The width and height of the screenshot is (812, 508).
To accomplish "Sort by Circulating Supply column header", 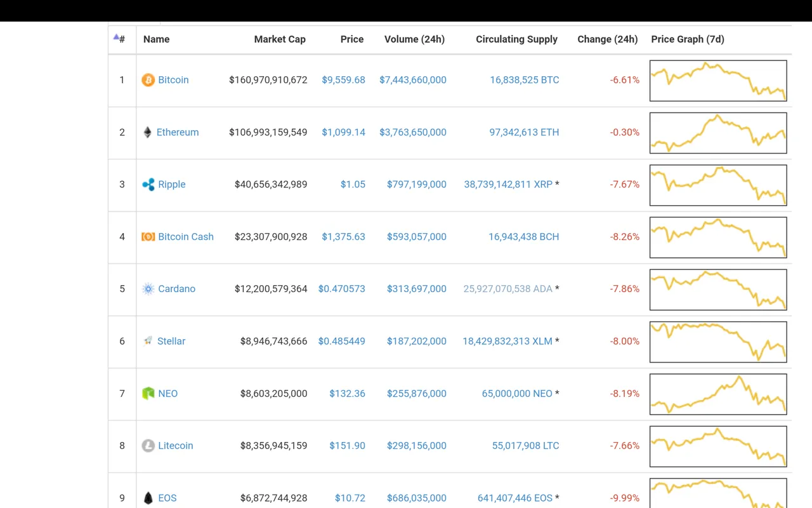I will click(516, 39).
